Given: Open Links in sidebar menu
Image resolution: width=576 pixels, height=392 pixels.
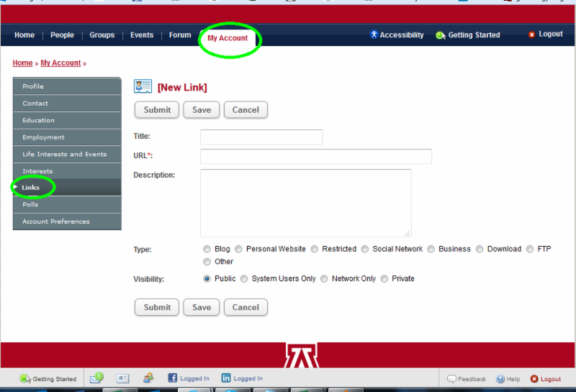Looking at the screenshot, I should (x=67, y=188).
